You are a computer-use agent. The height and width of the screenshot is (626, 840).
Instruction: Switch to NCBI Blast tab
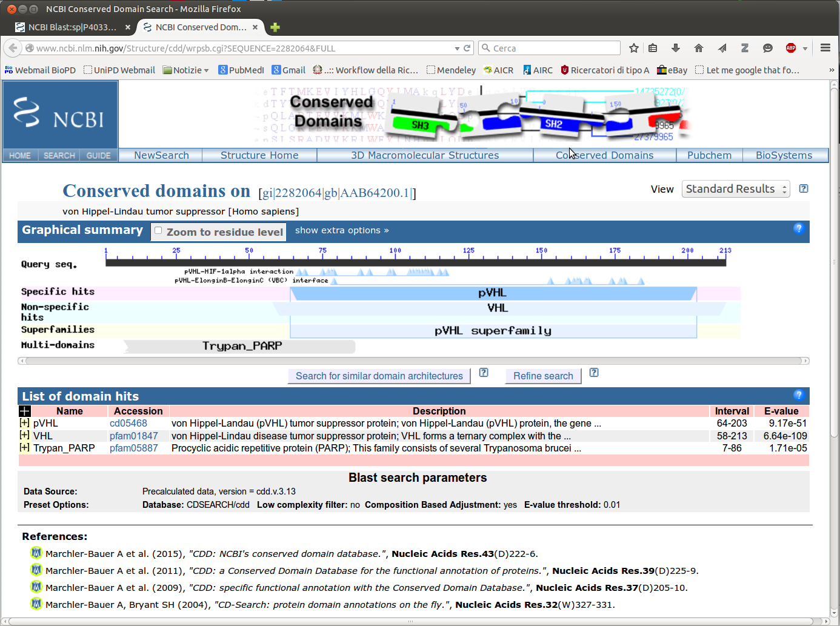click(73, 27)
